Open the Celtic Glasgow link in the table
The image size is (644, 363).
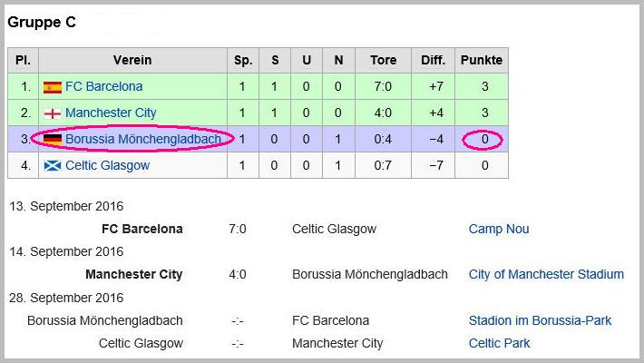(x=108, y=166)
